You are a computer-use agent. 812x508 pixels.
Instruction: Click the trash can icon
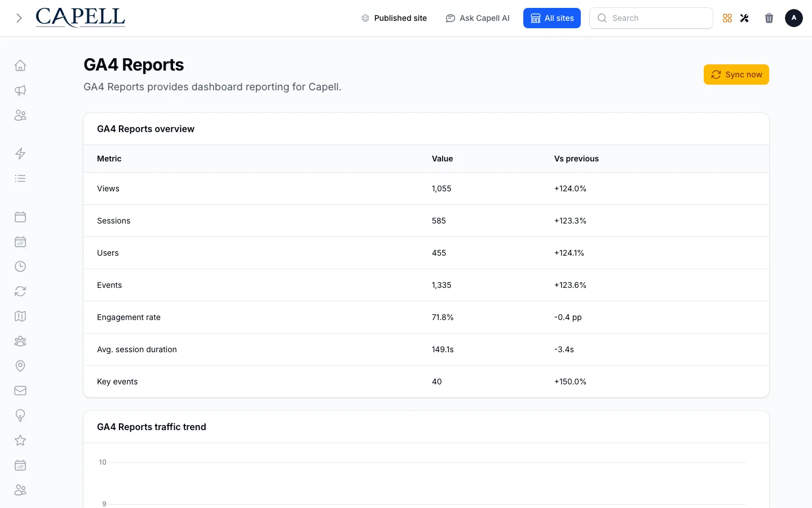tap(769, 18)
